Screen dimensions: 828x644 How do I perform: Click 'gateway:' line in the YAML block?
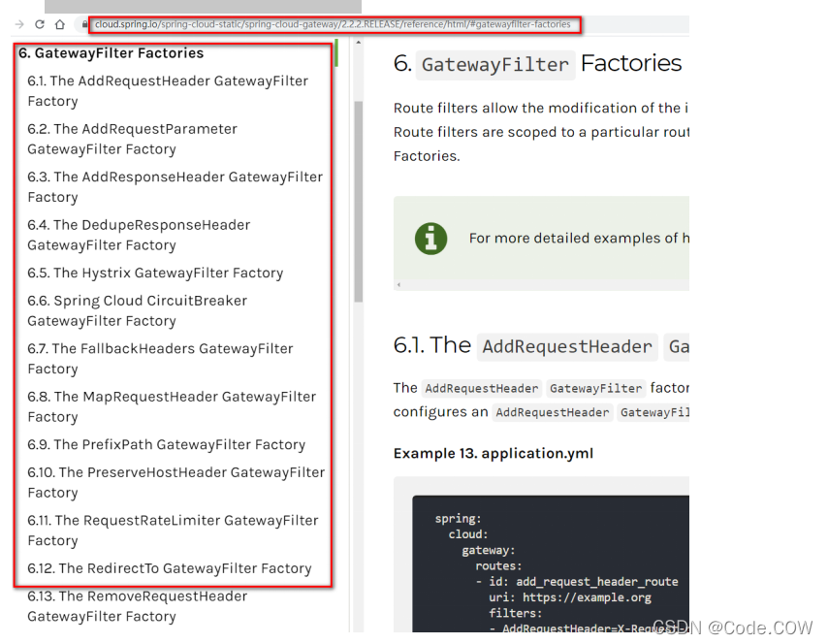click(x=488, y=550)
